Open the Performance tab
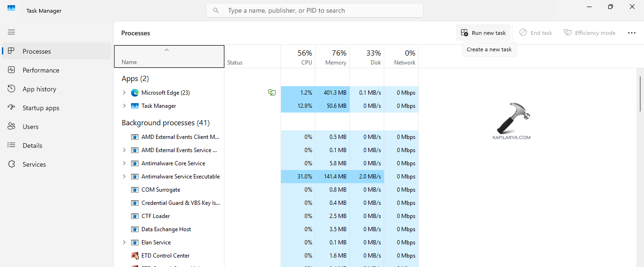 tap(41, 70)
